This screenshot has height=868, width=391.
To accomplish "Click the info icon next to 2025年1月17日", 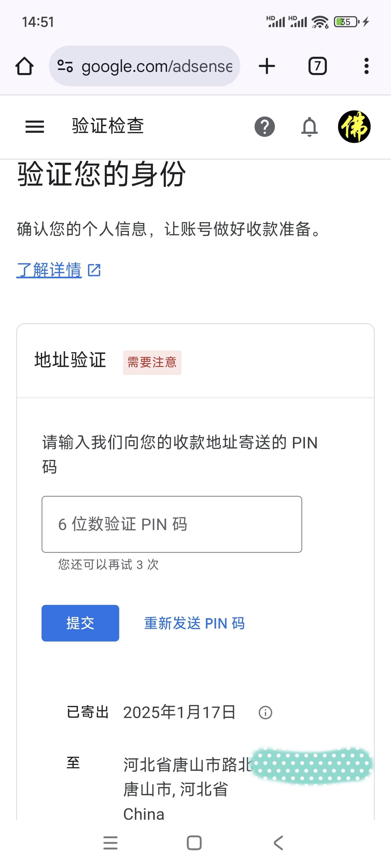I will click(x=265, y=713).
